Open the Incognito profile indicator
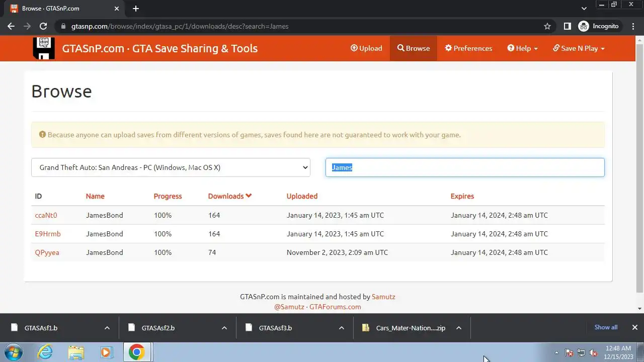 [599, 26]
